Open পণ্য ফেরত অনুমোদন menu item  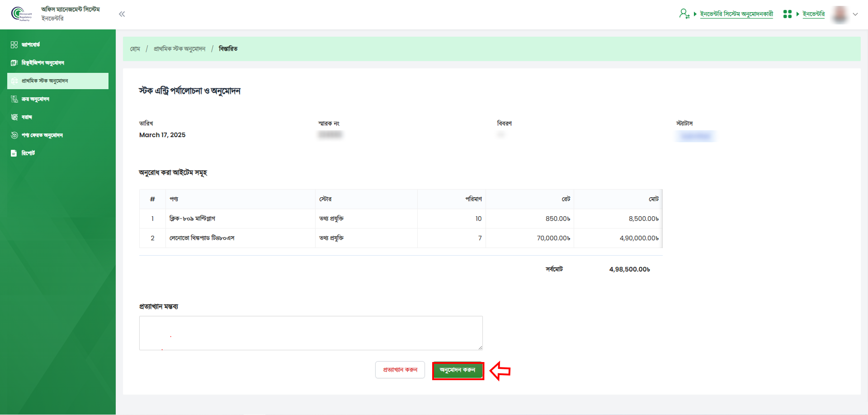click(x=58, y=135)
